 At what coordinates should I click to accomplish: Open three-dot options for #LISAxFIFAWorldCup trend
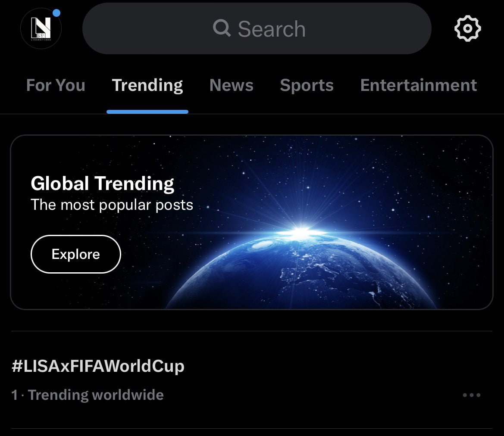coord(472,395)
